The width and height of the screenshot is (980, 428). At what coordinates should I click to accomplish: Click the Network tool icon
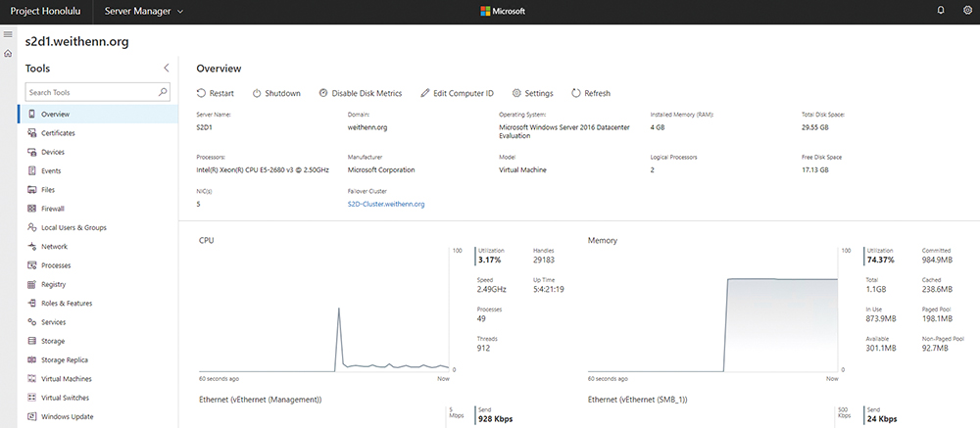[32, 246]
